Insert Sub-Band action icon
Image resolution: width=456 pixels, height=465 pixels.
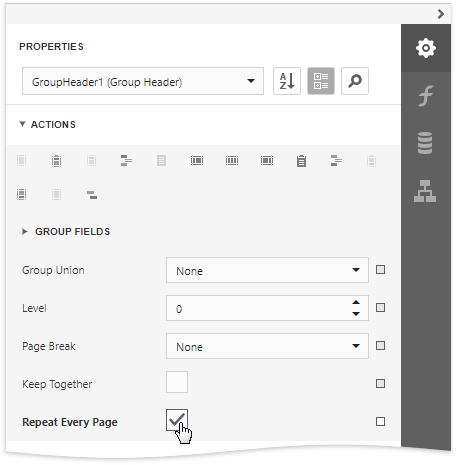pyautogui.click(x=92, y=195)
